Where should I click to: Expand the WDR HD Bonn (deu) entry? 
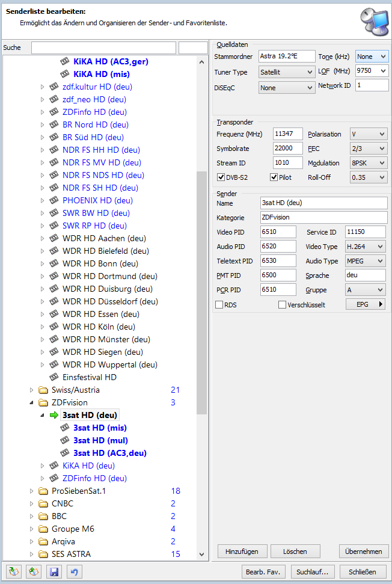(42, 263)
